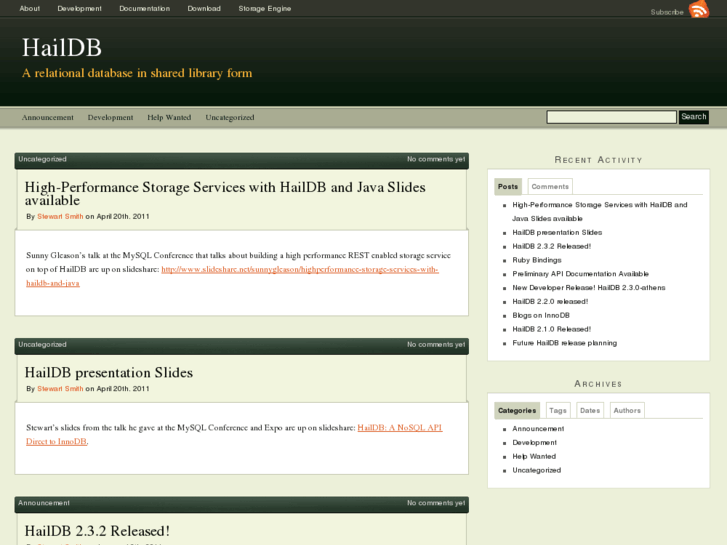The height and width of the screenshot is (545, 727).
Task: Click No comments yet on presentation Slides post
Action: (436, 345)
